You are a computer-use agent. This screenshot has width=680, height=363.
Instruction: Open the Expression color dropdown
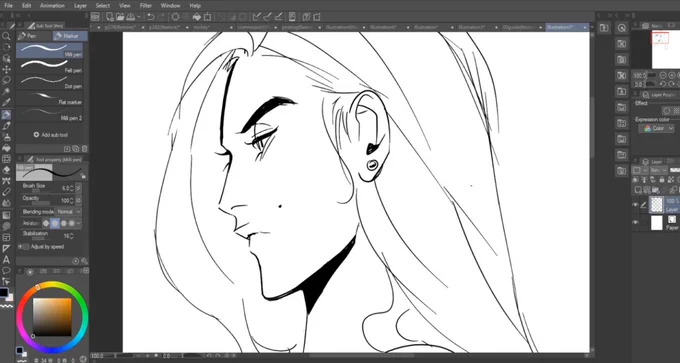pos(656,128)
